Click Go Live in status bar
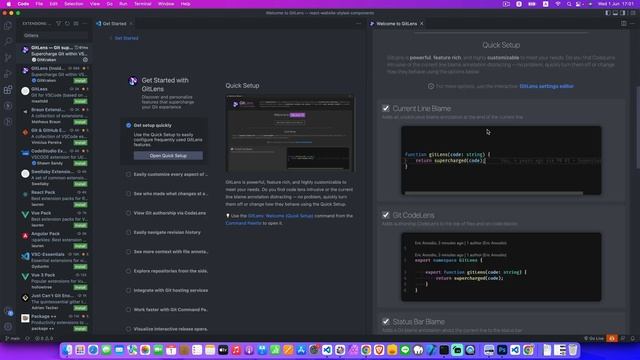This screenshot has width=640, height=360. tap(594, 338)
